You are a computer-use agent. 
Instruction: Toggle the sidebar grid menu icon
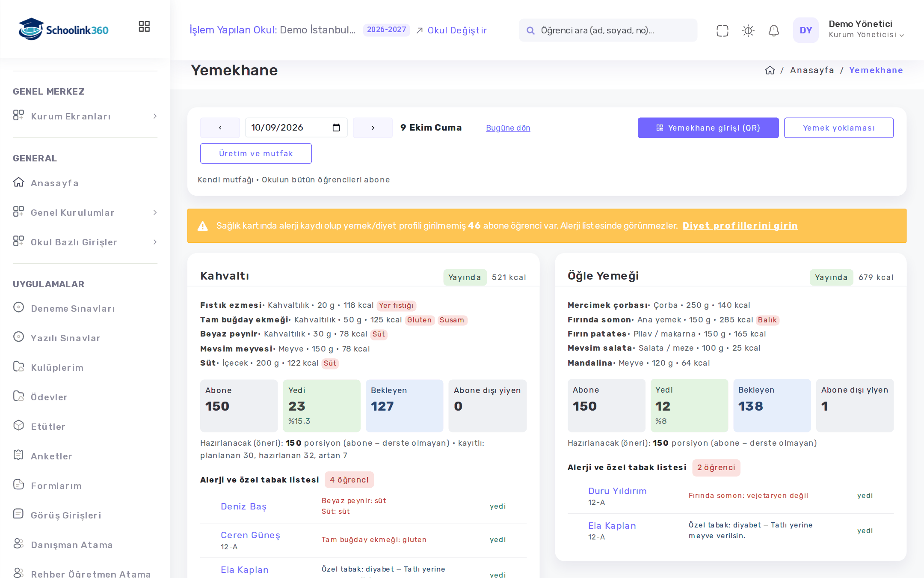tap(144, 27)
